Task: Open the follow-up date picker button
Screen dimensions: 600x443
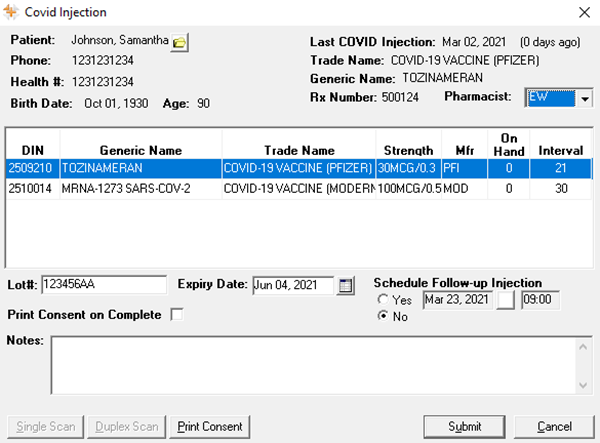Action: (505, 300)
